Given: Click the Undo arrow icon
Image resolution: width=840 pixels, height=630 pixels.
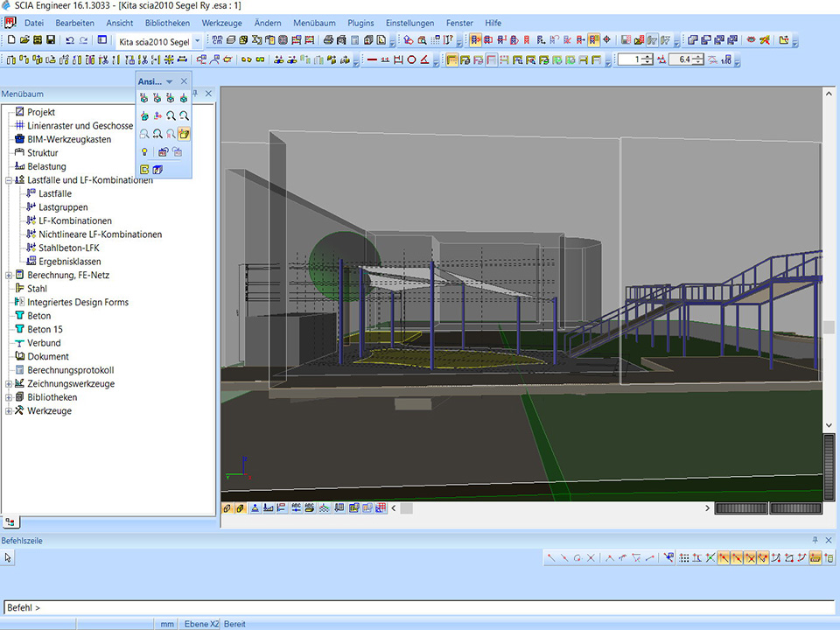Looking at the screenshot, I should [70, 40].
